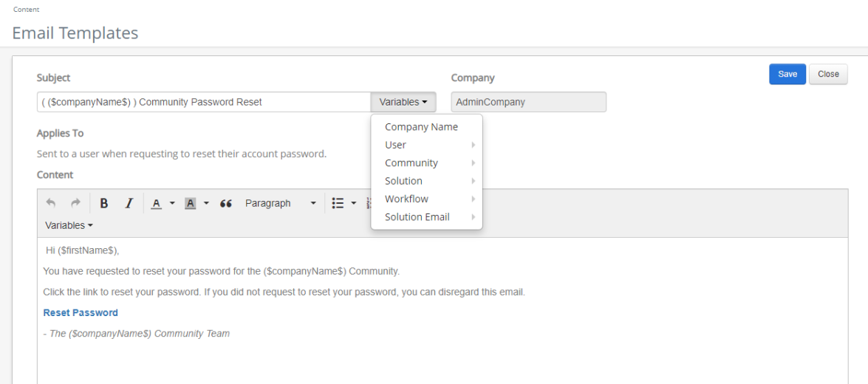The width and height of the screenshot is (868, 384).
Task: Toggle bold formatting
Action: coord(104,203)
